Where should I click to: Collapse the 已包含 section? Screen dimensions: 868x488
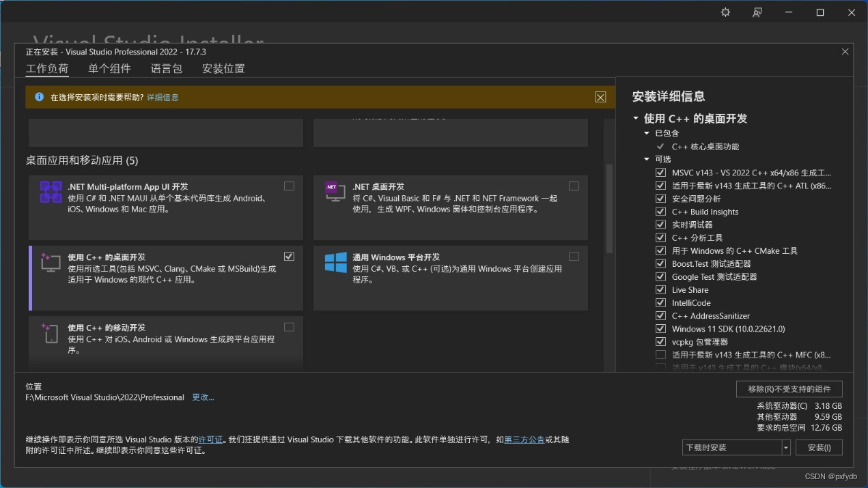pos(647,133)
